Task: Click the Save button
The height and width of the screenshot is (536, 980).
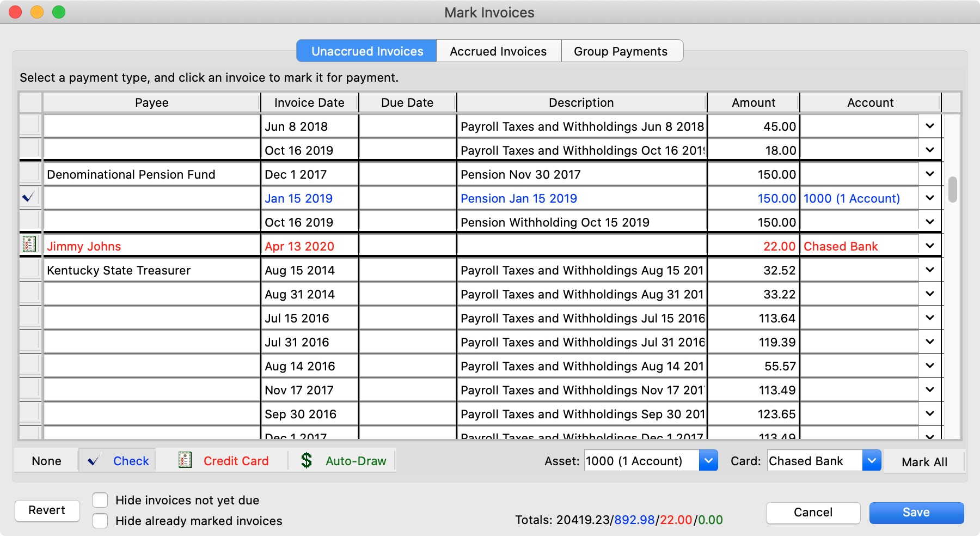Action: pos(916,513)
